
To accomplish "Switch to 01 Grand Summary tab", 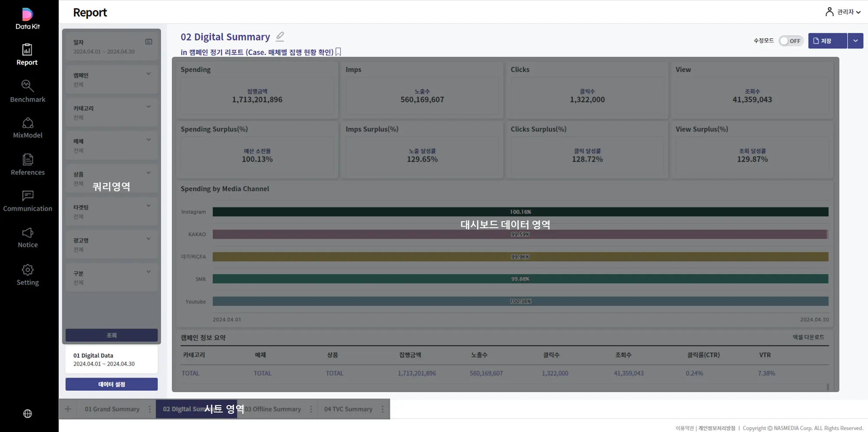I will [x=112, y=409].
